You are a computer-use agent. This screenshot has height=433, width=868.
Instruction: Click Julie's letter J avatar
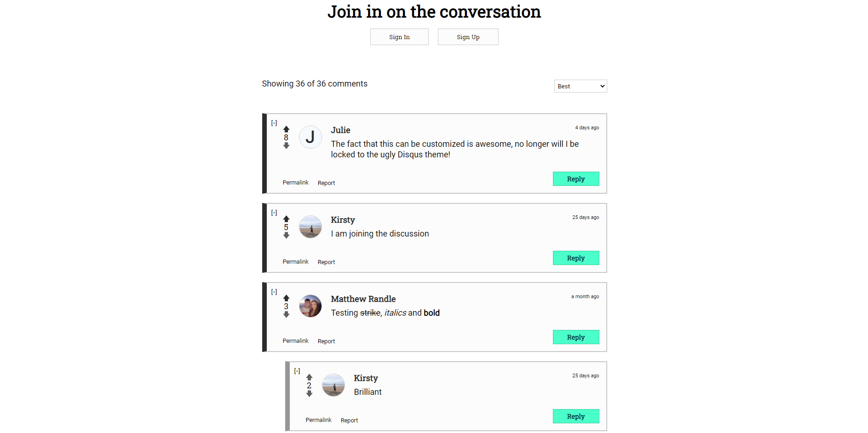point(310,137)
